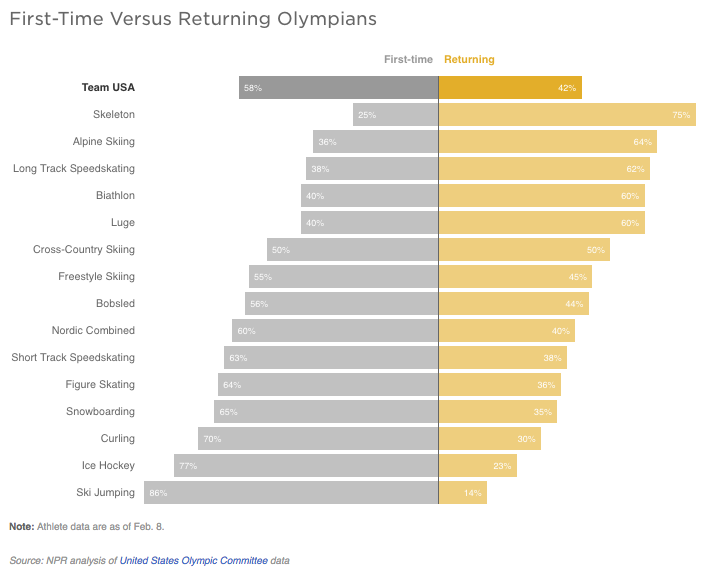
Task: Click the Team USA 58% first-time bar
Action: click(339, 87)
